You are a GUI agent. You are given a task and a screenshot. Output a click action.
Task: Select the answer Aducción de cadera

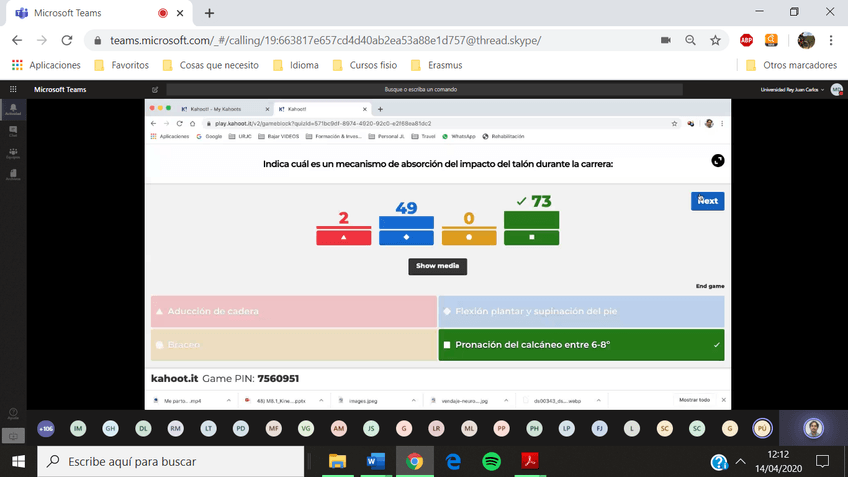(294, 312)
